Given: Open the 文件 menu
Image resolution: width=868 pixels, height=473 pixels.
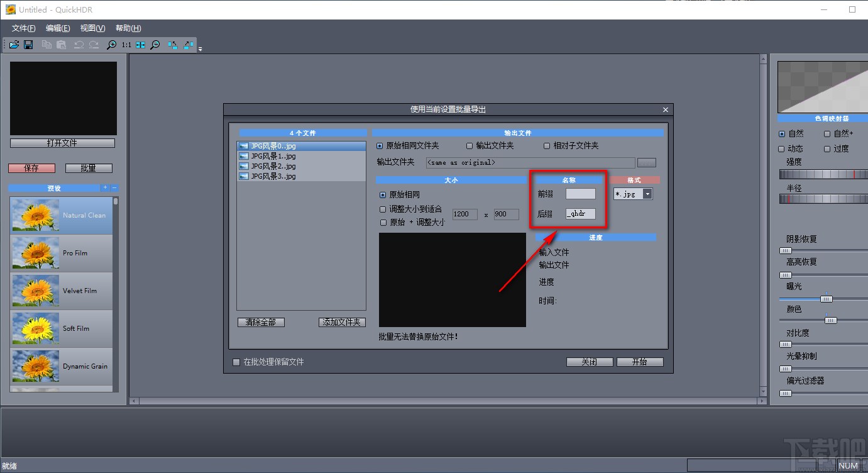Looking at the screenshot, I should pos(23,28).
